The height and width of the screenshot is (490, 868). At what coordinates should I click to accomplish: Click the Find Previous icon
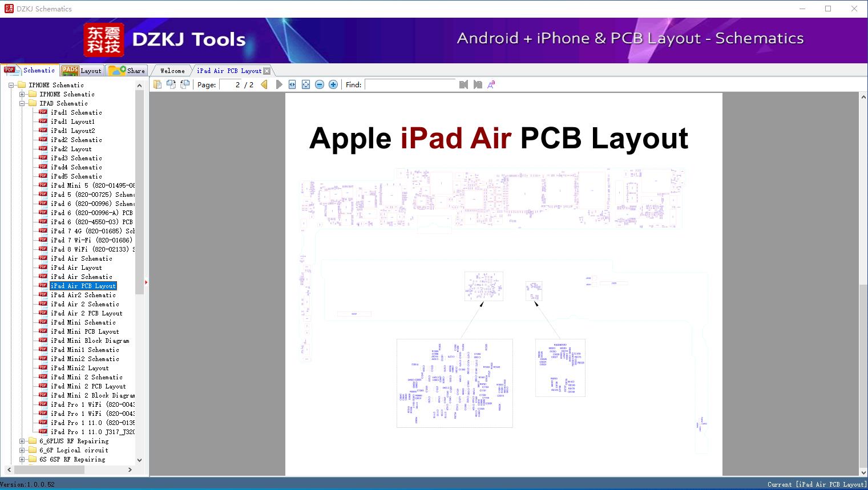463,84
